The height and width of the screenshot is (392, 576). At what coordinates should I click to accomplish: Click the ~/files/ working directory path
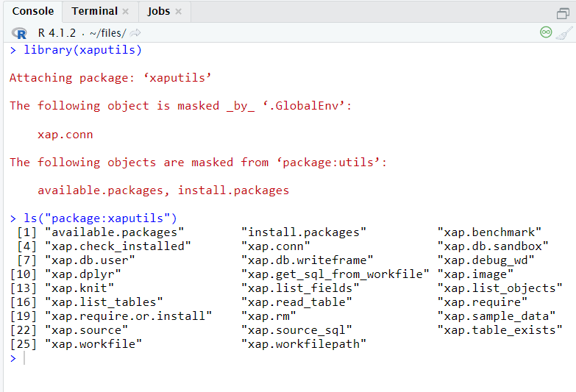[107, 33]
